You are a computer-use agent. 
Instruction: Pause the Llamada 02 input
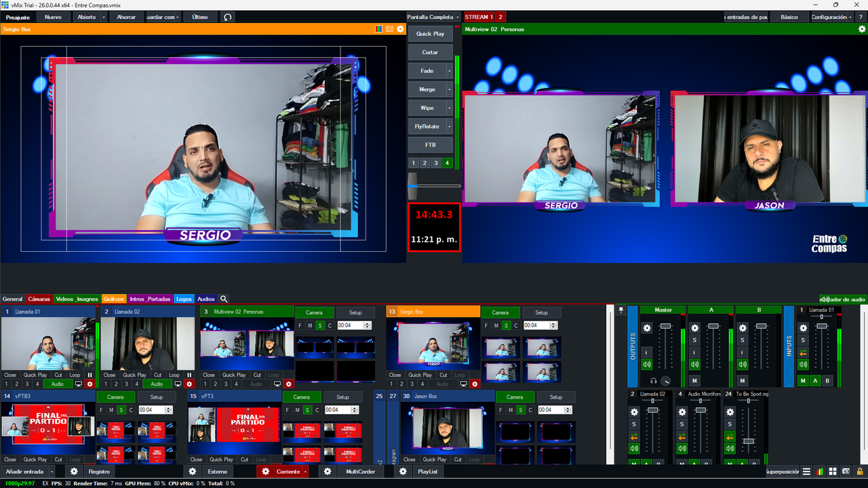coord(189,375)
